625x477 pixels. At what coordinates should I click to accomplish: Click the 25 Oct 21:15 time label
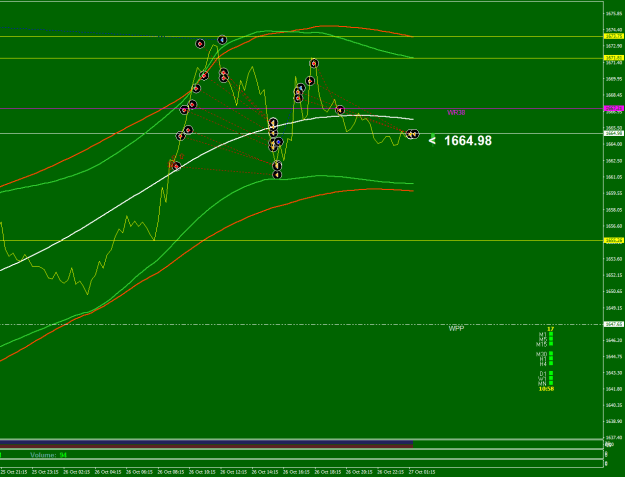coord(14,472)
